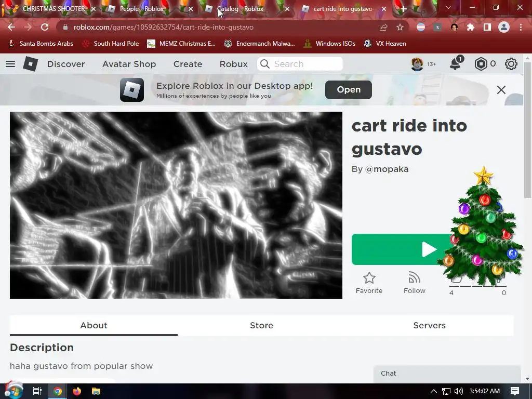
Task: Open the Chrome three-dot menu
Action: tap(521, 27)
